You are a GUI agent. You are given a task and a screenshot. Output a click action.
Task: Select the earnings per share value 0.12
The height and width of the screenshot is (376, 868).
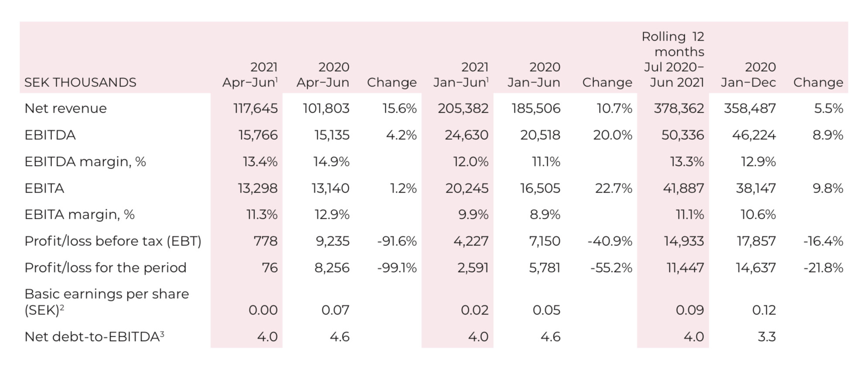click(x=764, y=310)
